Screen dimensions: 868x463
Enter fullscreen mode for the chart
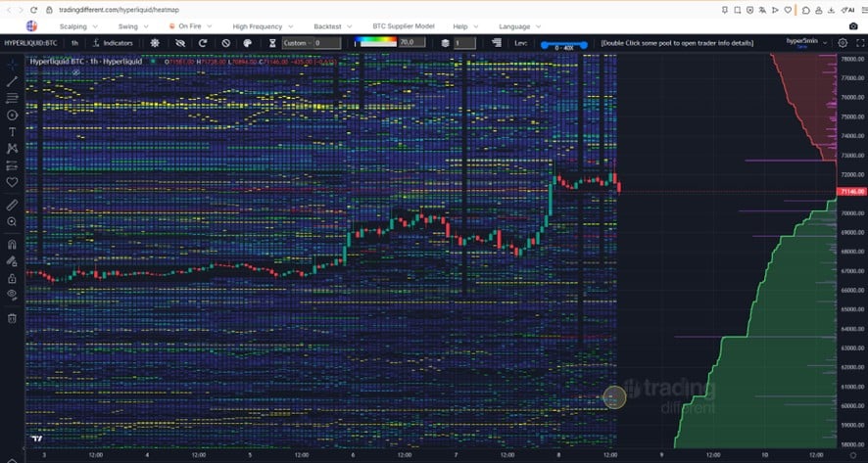click(860, 43)
